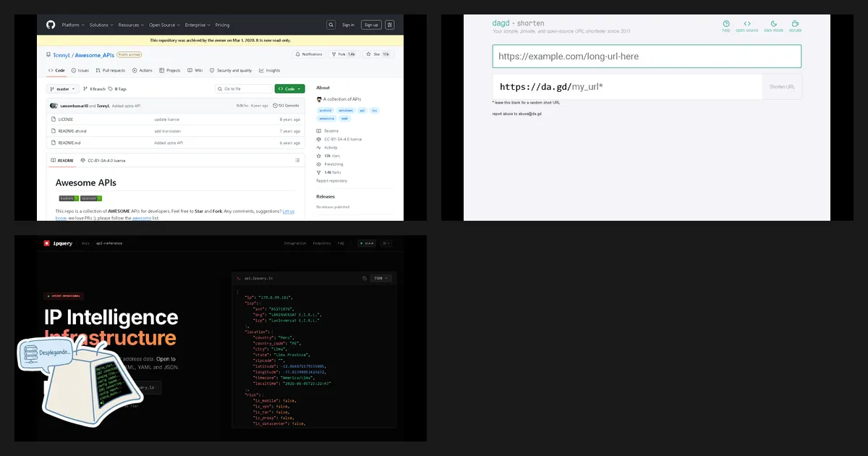Click the pulse icon beside Activity
Viewport: 868px width, 456px height.
pos(319,148)
